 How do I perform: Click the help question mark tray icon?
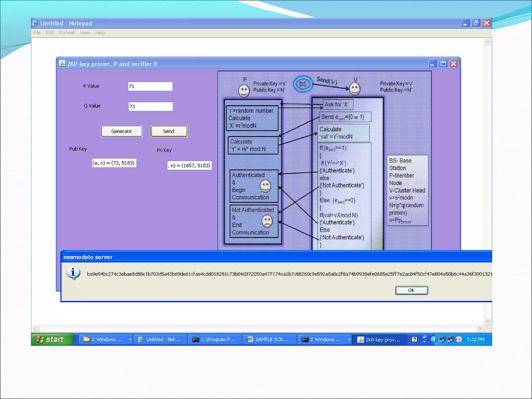tap(415, 339)
